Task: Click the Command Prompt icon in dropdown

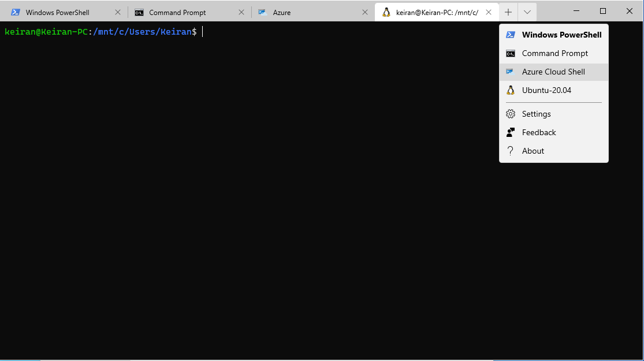Action: coord(511,53)
